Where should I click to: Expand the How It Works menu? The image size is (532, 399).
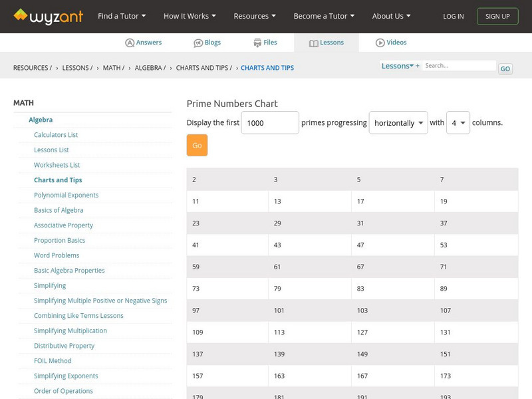click(x=190, y=16)
